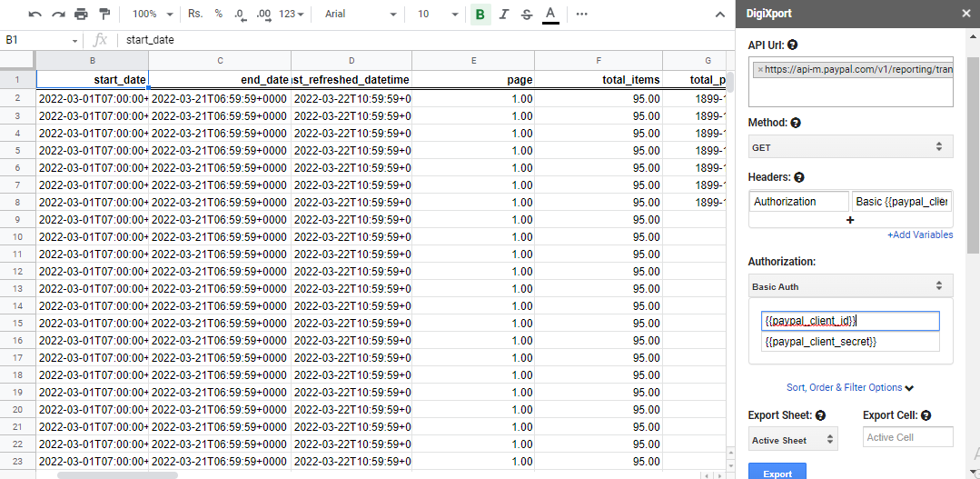Select the start_date header cell
This screenshot has height=479, width=980.
93,79
